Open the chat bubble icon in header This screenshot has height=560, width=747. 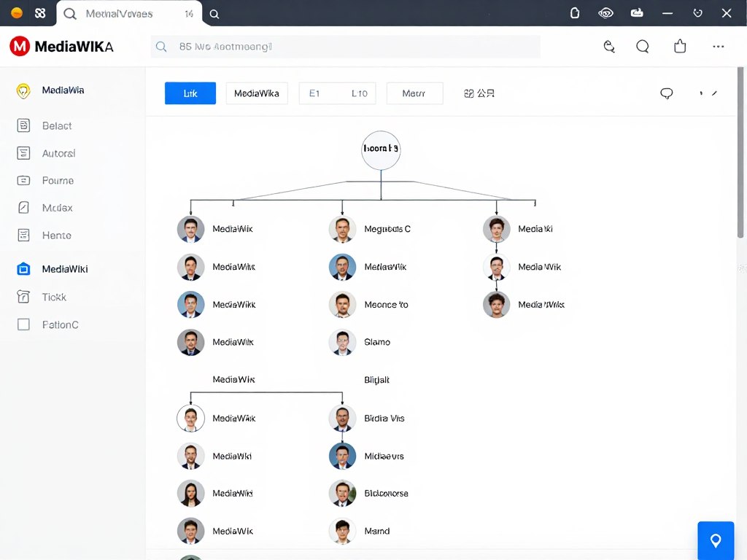(x=643, y=46)
